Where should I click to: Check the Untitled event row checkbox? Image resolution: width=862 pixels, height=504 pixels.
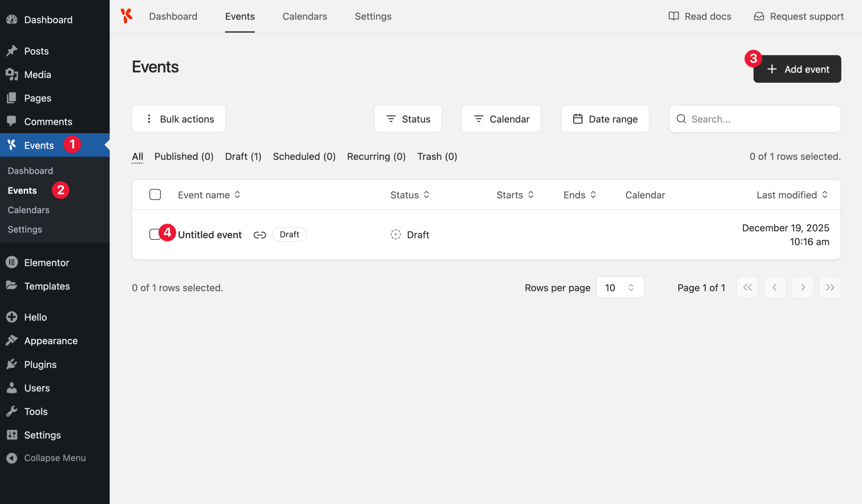point(154,235)
